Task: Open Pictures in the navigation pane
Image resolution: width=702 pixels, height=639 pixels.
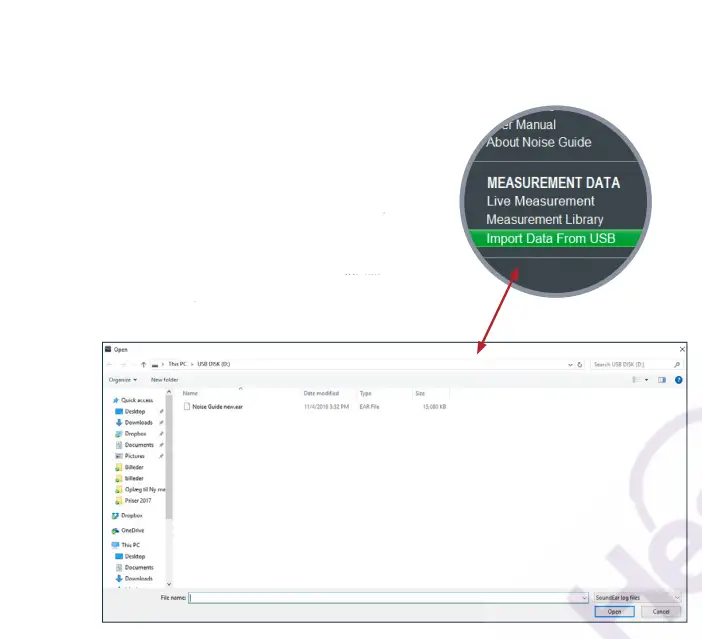Action: point(134,456)
